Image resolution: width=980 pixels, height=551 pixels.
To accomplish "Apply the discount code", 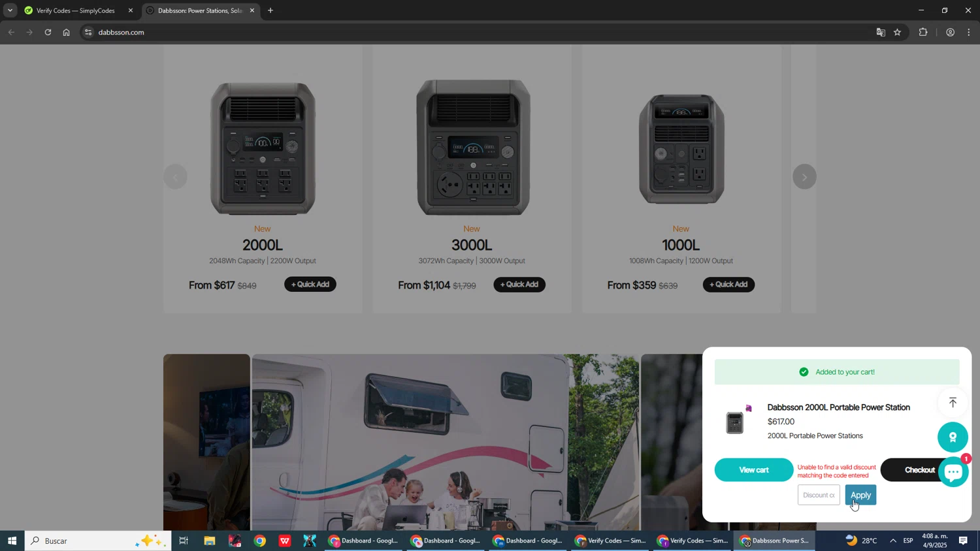I will click(x=860, y=495).
